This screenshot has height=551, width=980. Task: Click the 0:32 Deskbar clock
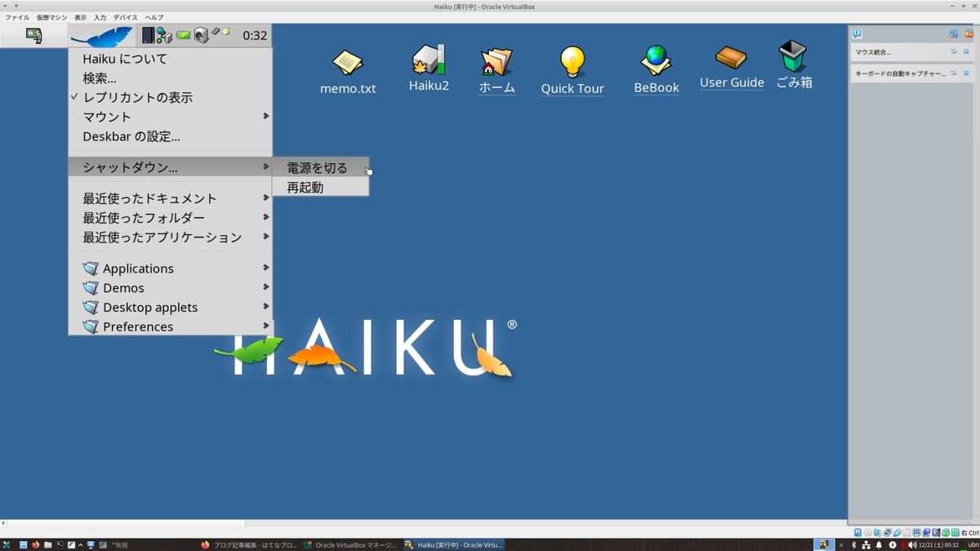[255, 35]
